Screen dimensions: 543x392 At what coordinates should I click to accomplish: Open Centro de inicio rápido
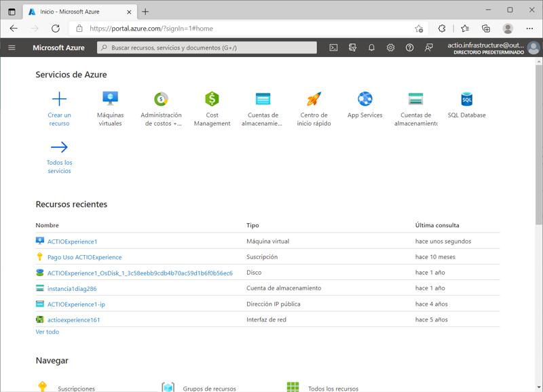click(314, 99)
